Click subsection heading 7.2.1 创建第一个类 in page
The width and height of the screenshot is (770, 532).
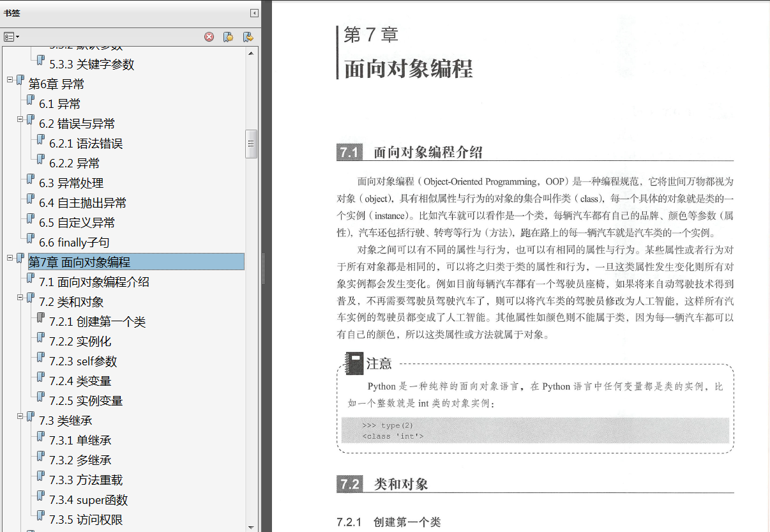click(x=389, y=522)
